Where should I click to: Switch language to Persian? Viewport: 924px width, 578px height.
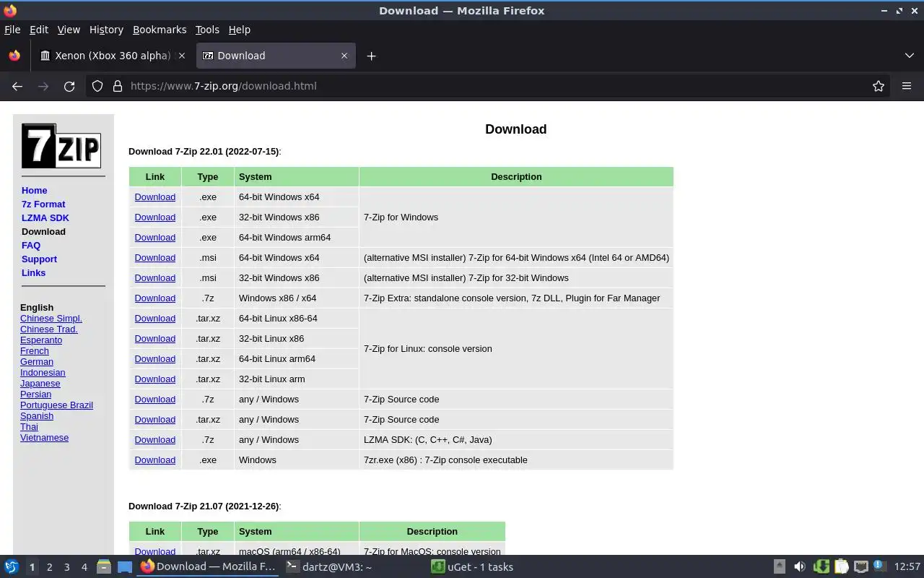click(x=35, y=394)
